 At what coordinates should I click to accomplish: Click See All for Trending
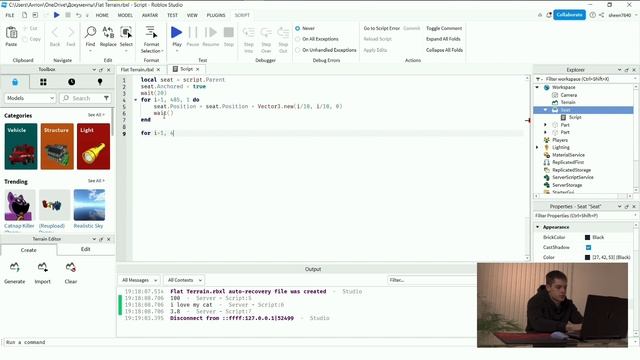coord(96,181)
